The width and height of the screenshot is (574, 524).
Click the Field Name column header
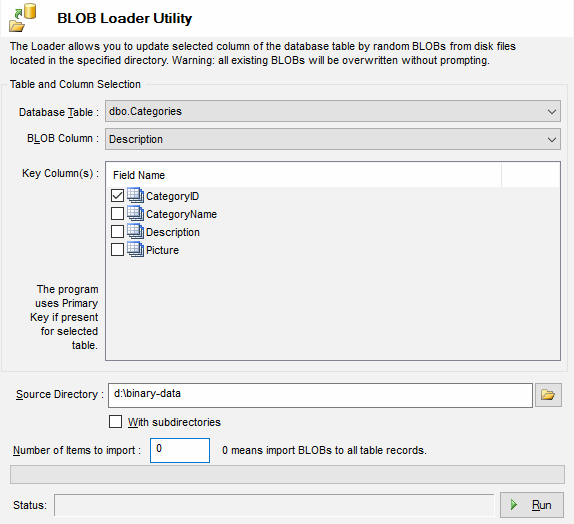304,175
